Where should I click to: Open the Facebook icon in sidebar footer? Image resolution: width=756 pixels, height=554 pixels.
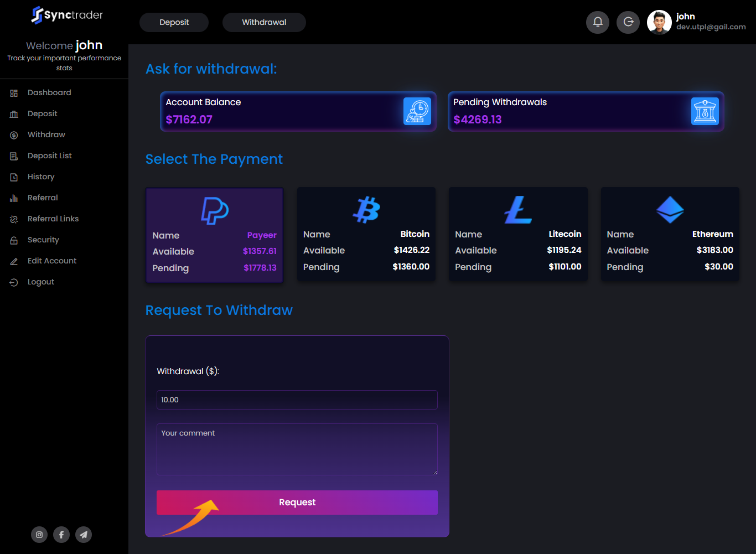[x=61, y=535]
